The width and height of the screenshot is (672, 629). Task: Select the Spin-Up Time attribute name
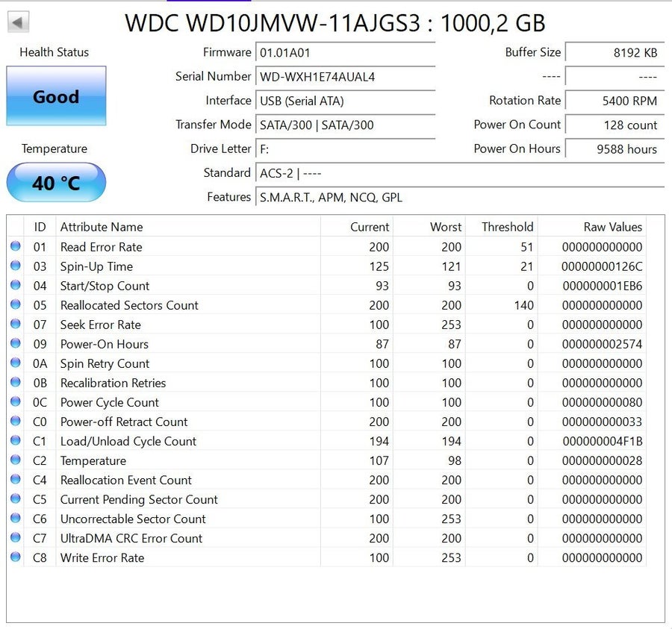click(96, 267)
